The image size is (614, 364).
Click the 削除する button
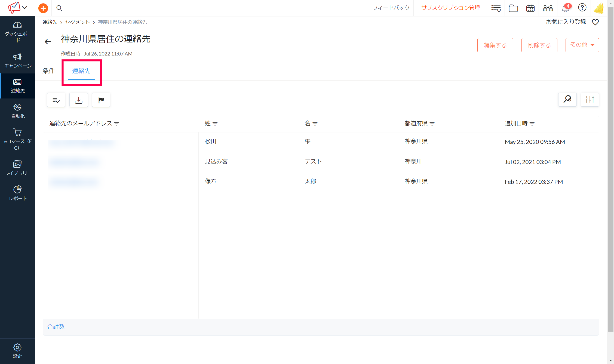pos(539,45)
